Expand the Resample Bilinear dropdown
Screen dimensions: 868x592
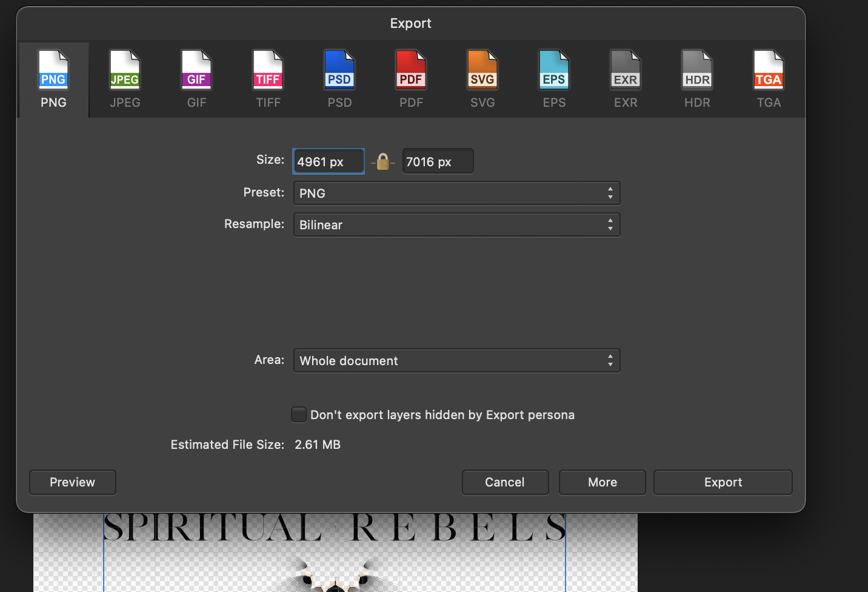tap(456, 225)
